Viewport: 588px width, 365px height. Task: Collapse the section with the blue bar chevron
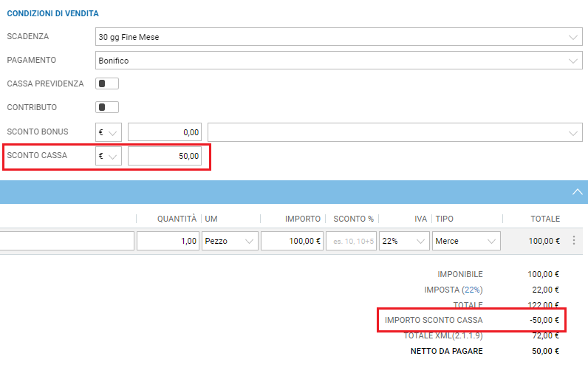[x=577, y=192]
